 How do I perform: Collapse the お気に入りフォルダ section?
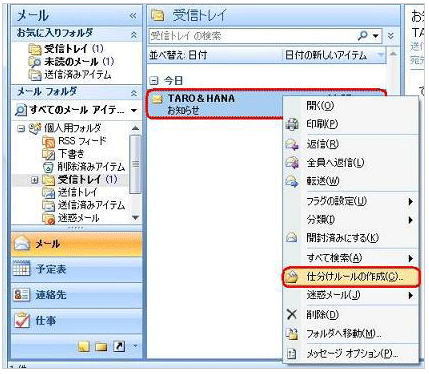pos(134,34)
